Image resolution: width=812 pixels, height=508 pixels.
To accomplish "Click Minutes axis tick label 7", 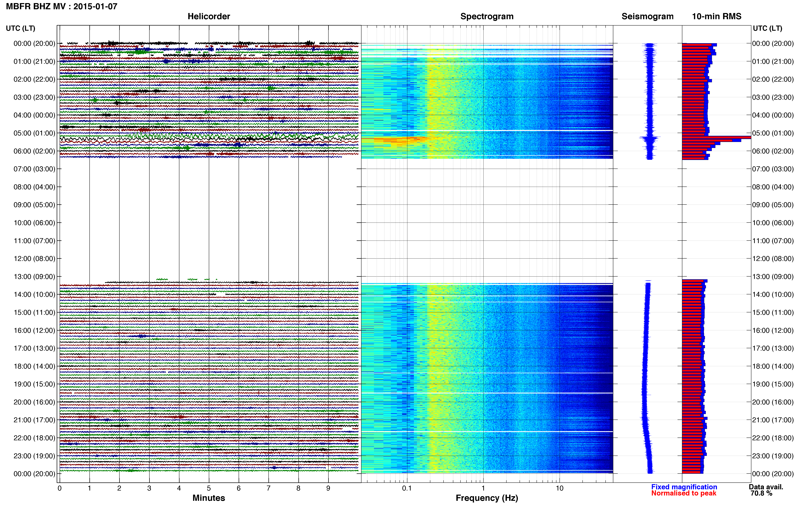I will pos(269,488).
